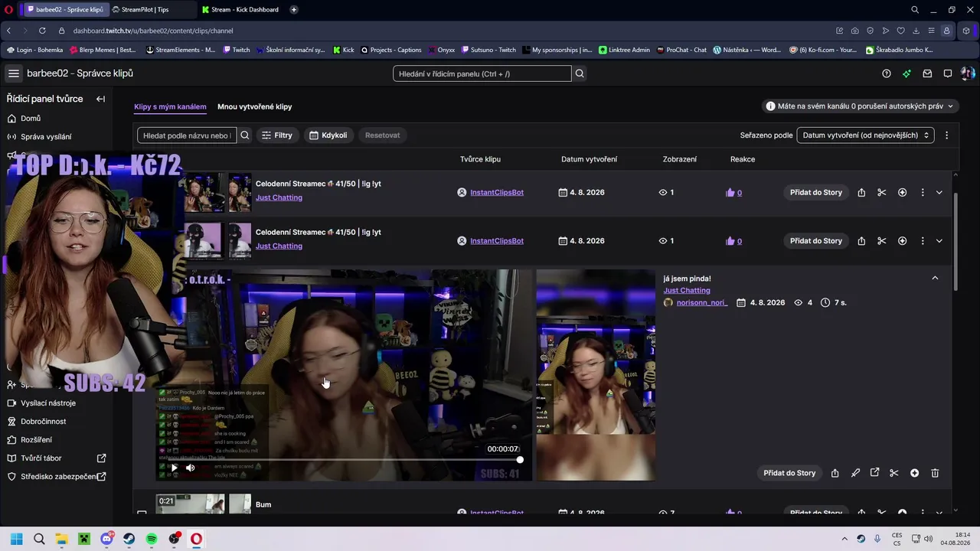Collapse the expanded já jsem pinda! clip
Image resolution: width=980 pixels, height=551 pixels.
(935, 279)
